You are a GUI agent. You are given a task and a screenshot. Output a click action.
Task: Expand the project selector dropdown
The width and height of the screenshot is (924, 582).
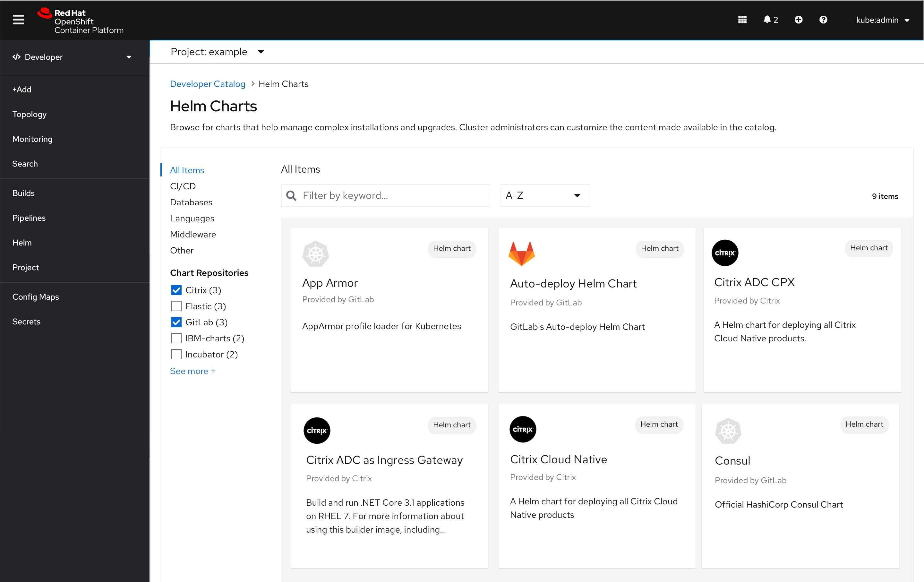262,52
